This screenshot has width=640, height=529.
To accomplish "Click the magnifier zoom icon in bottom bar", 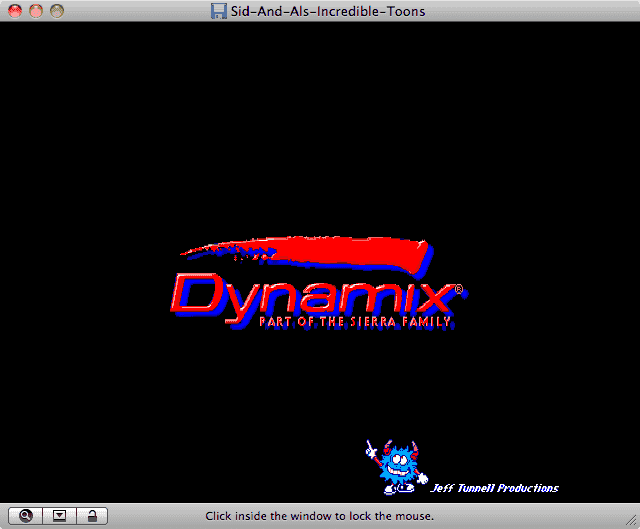I will coord(25,516).
